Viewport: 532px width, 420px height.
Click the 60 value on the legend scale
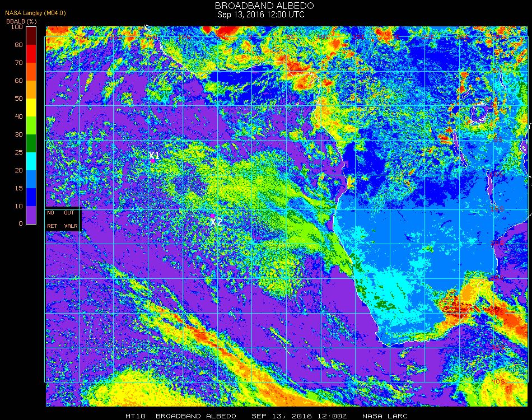(x=18, y=81)
